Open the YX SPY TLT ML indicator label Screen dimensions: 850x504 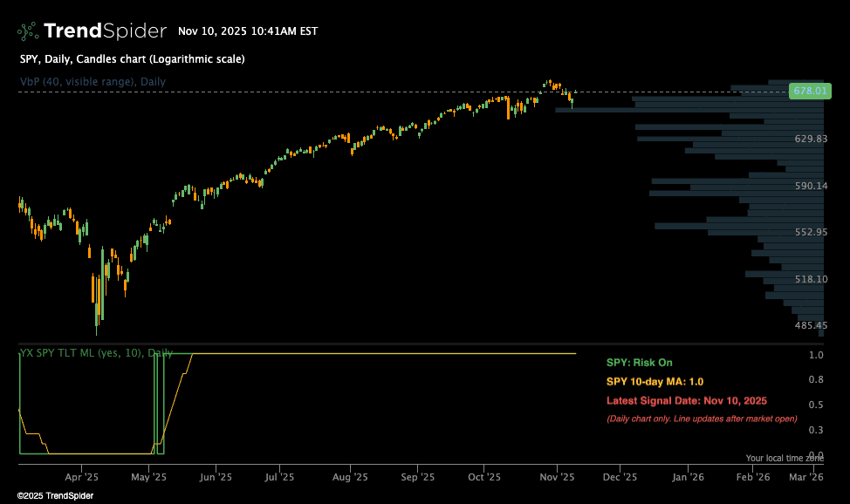(x=96, y=353)
